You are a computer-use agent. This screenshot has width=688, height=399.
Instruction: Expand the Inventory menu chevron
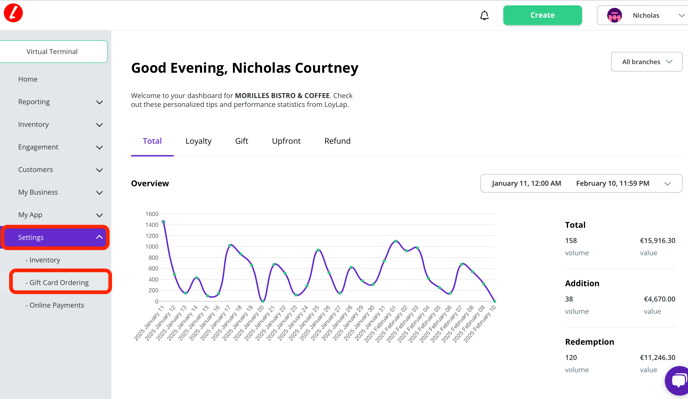100,125
